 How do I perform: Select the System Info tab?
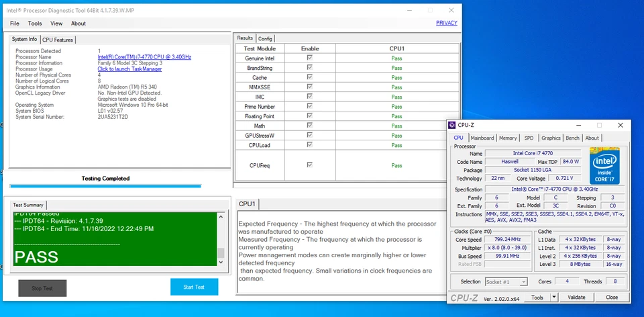(x=25, y=39)
